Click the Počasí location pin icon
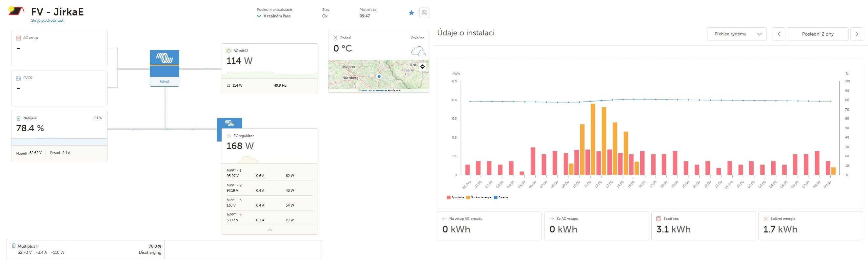Viewport: 868px width, 264px height. point(335,38)
